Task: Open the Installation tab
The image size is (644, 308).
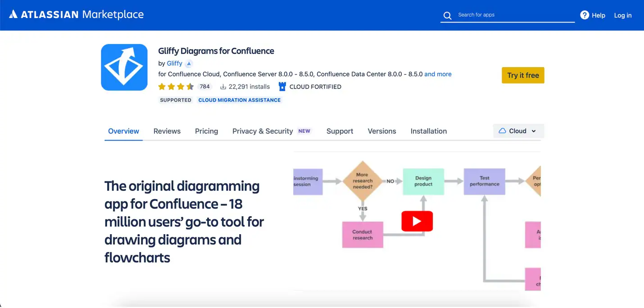Action: point(429,131)
